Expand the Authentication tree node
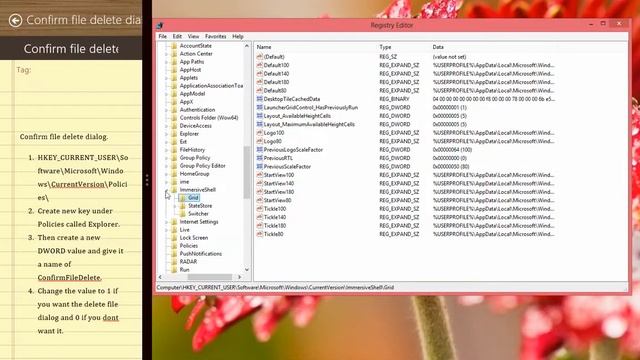 (x=167, y=110)
